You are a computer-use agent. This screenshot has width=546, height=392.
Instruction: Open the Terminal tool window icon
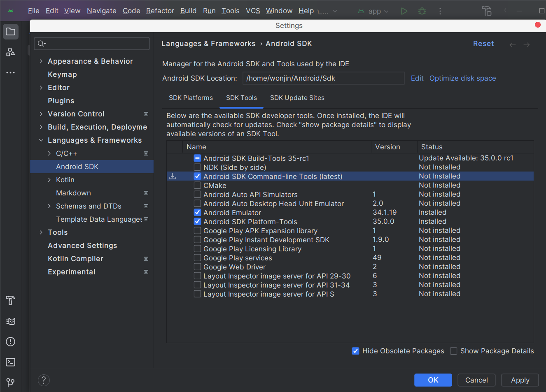[x=11, y=362]
